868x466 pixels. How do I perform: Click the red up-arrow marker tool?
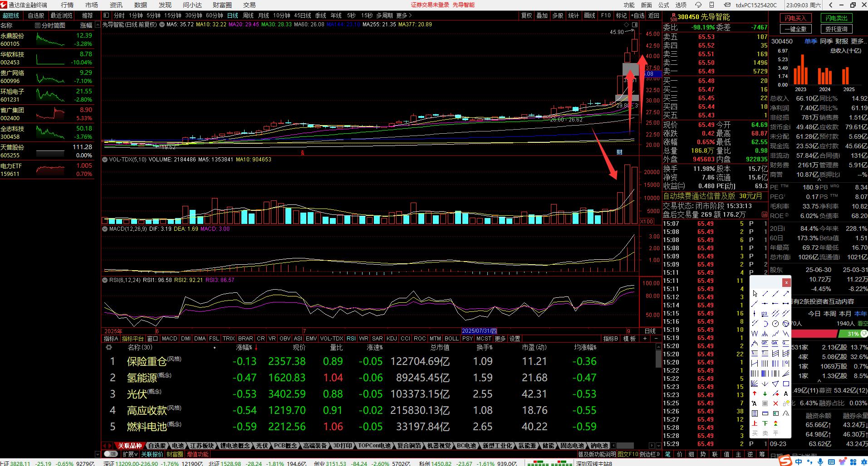[755, 393]
